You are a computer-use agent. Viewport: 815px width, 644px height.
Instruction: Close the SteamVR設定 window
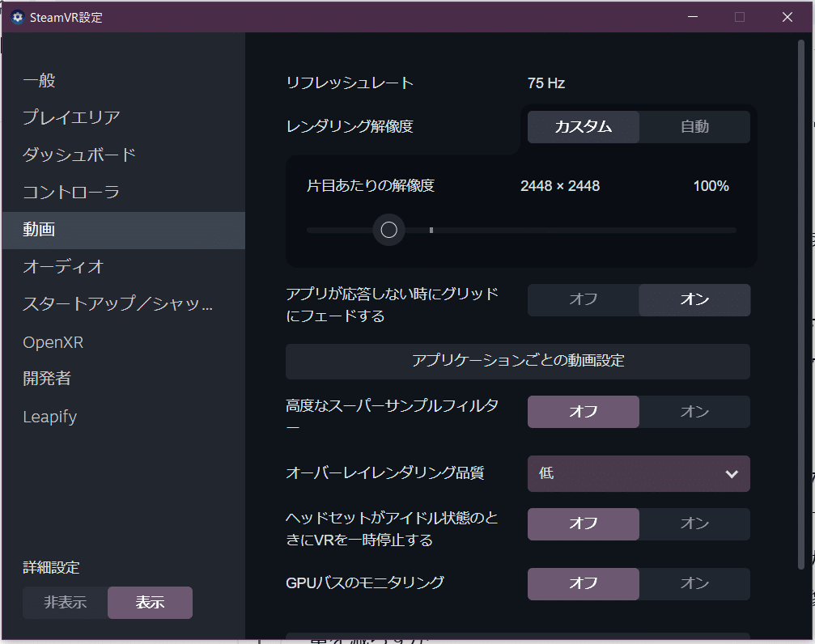[x=787, y=17]
